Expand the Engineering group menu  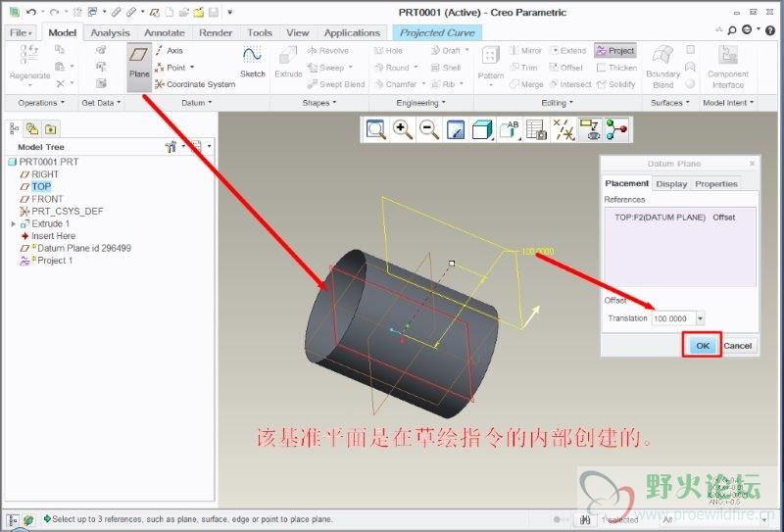coord(420,103)
